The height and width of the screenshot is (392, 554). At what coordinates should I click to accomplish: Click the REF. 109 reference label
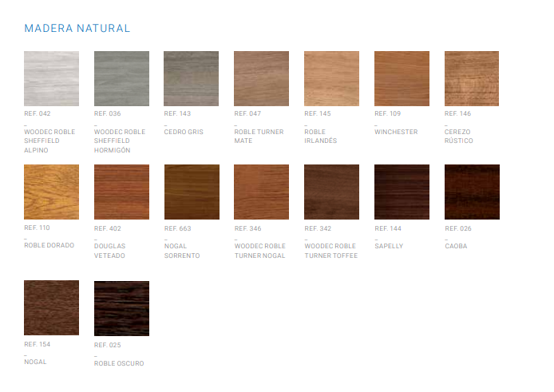387,114
